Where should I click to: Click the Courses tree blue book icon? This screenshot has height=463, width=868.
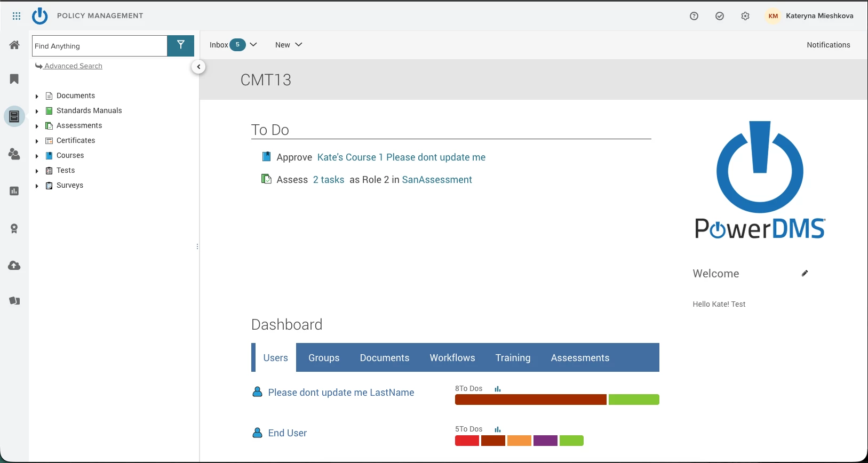[x=49, y=156]
